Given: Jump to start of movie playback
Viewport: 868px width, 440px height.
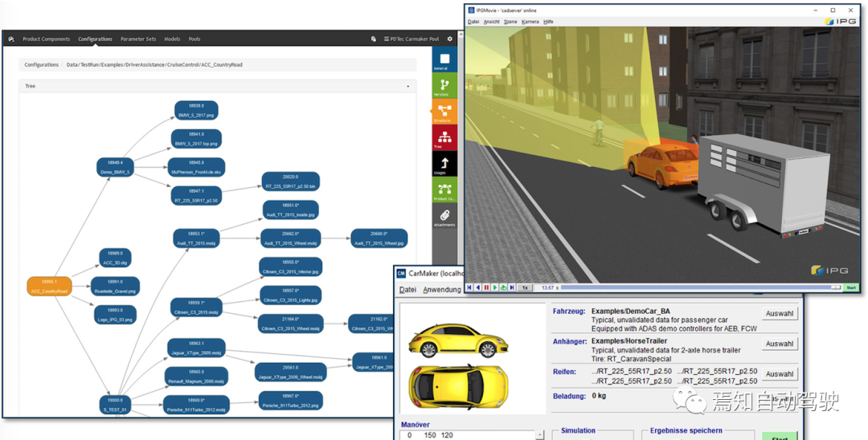Looking at the screenshot, I should click(469, 287).
